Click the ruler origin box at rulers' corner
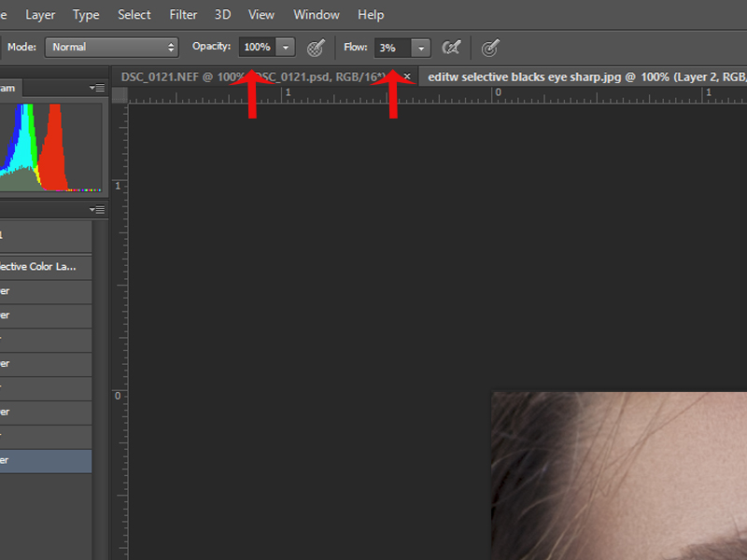This screenshot has width=747, height=560. point(120,95)
